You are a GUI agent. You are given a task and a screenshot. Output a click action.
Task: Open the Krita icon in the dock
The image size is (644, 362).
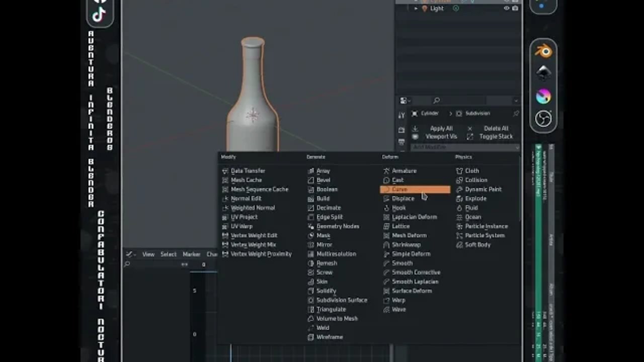[543, 96]
